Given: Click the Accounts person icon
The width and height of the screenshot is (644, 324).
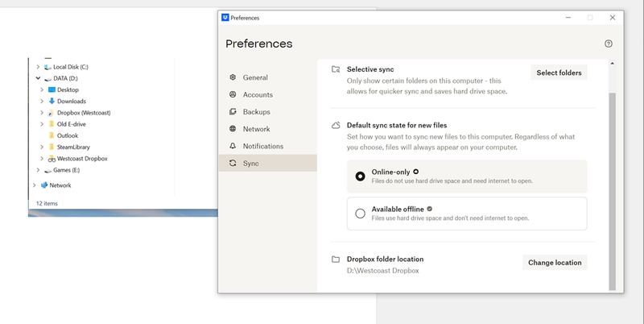Looking at the screenshot, I should 233,94.
